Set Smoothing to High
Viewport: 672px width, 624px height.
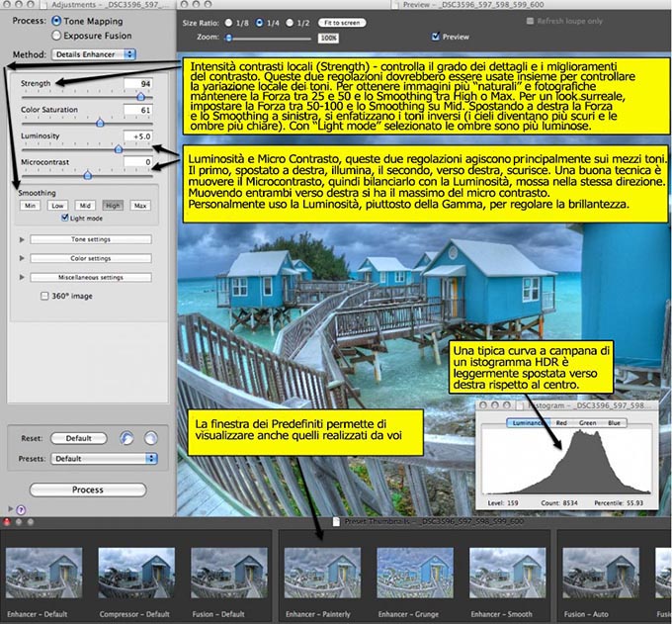(113, 206)
